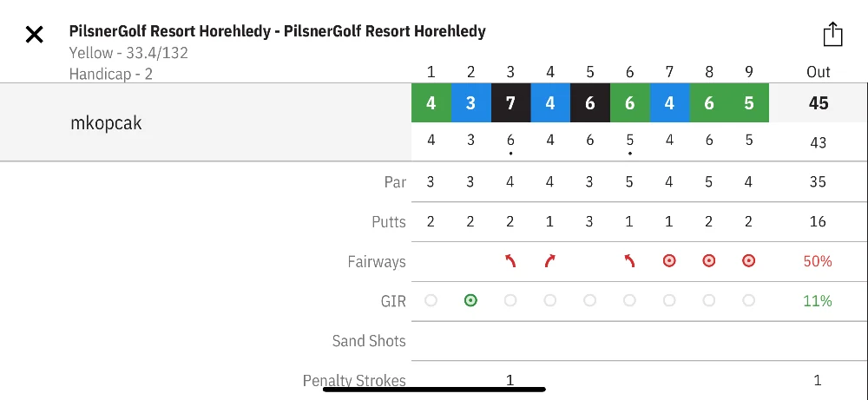868x400 pixels.
Task: Open the PilsnerGolf Resort Horehledy course title
Action: coord(278,31)
